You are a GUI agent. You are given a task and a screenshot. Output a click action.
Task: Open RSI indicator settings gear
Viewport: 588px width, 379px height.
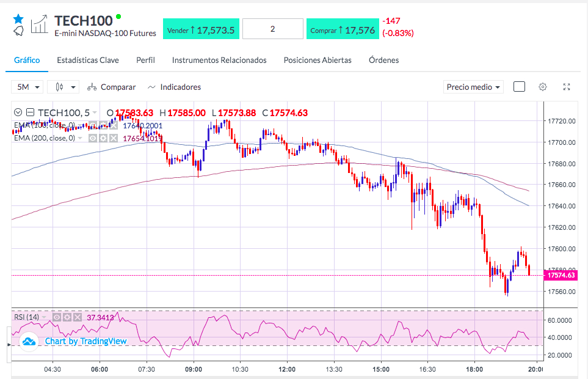67,317
